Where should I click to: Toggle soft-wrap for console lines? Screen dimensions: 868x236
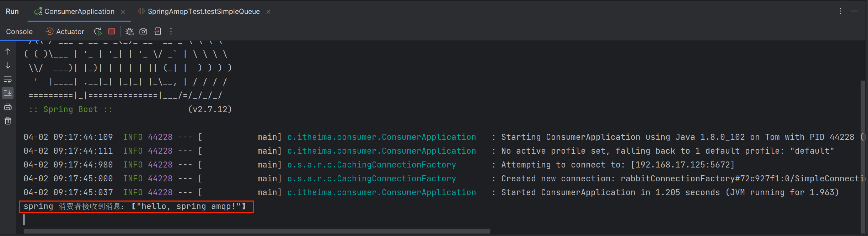8,79
